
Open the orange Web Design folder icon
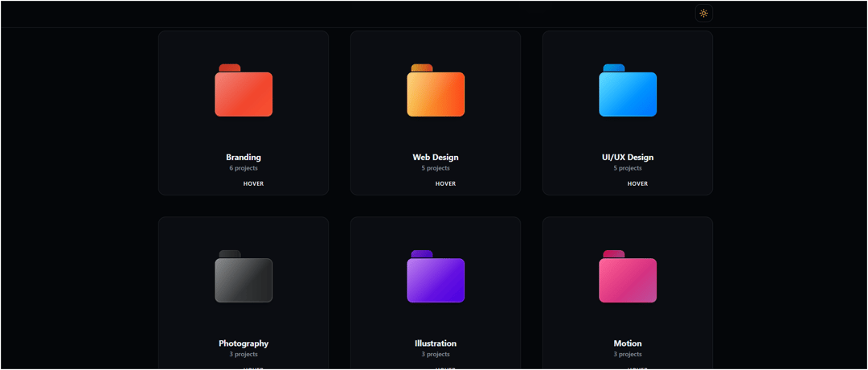(x=436, y=90)
